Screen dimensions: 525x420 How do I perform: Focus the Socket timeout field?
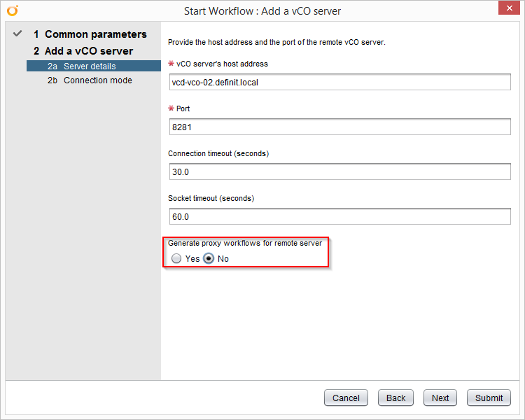click(x=339, y=216)
